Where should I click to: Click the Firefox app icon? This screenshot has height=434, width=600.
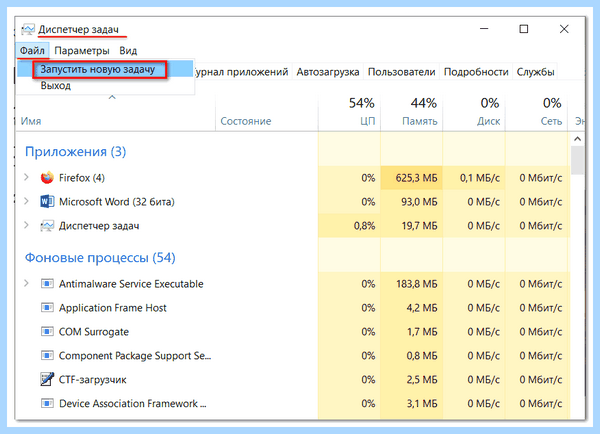(x=47, y=178)
